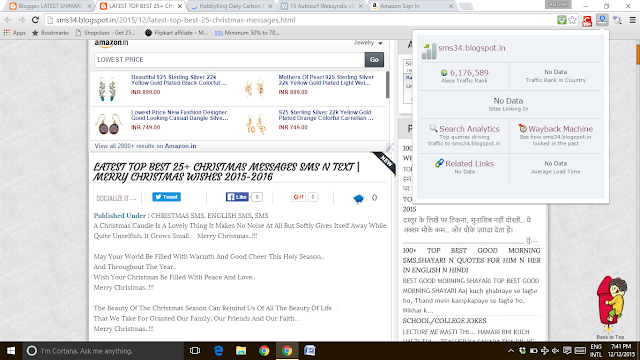Image resolution: width=640 pixels, height=360 pixels.
Task: Open the Chrome menu hamburger icon
Action: coord(632,20)
